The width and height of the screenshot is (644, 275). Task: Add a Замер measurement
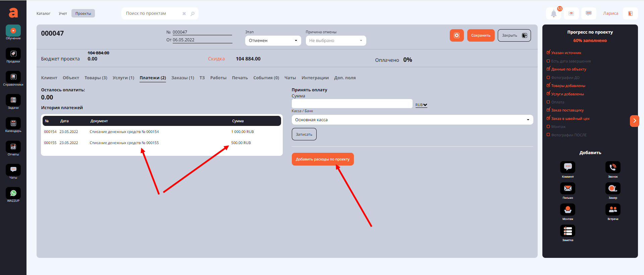tap(612, 188)
